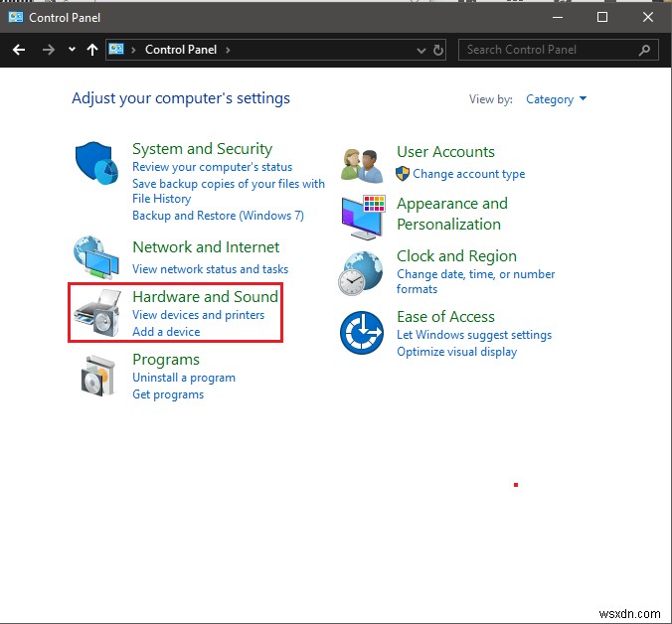Image resolution: width=672 pixels, height=624 pixels.
Task: Open the Hardware and Sound category link
Action: point(206,296)
